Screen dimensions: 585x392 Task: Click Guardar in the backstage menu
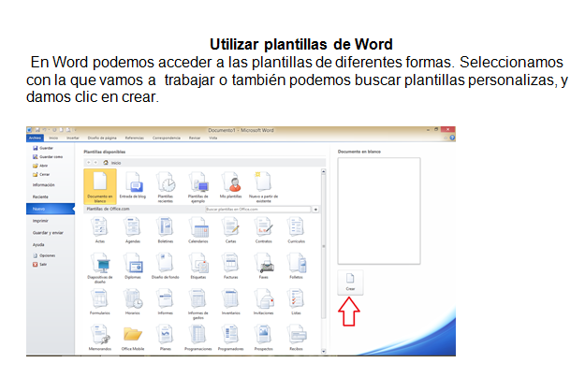point(43,148)
